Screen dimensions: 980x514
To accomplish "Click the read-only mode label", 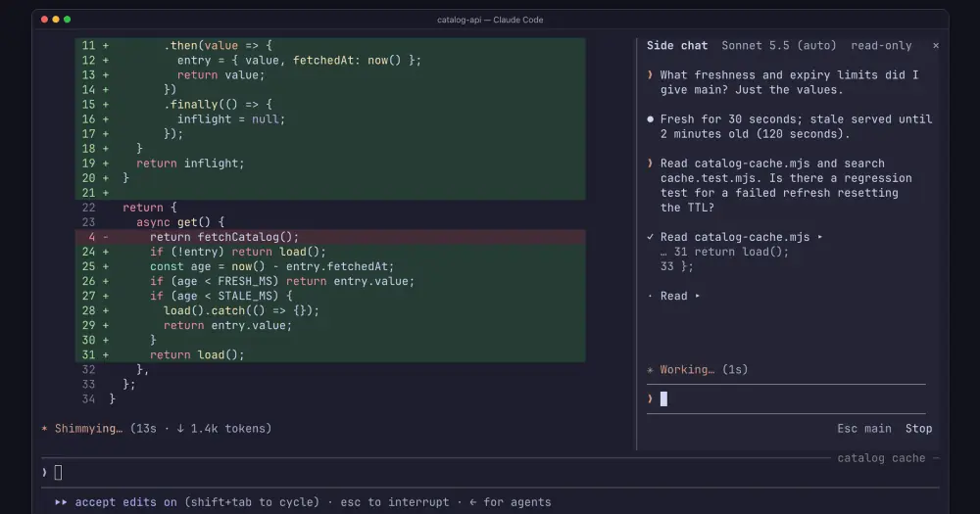I will pyautogui.click(x=881, y=46).
